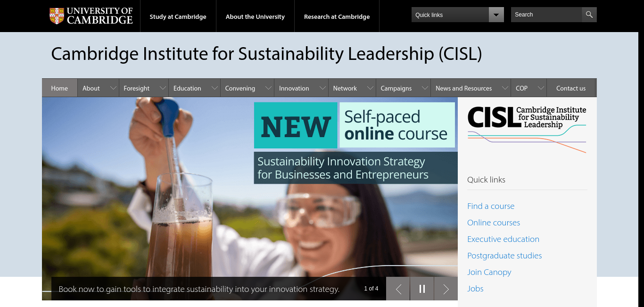644x307 pixels.
Task: Click the CISL page title heading
Action: tap(266, 54)
